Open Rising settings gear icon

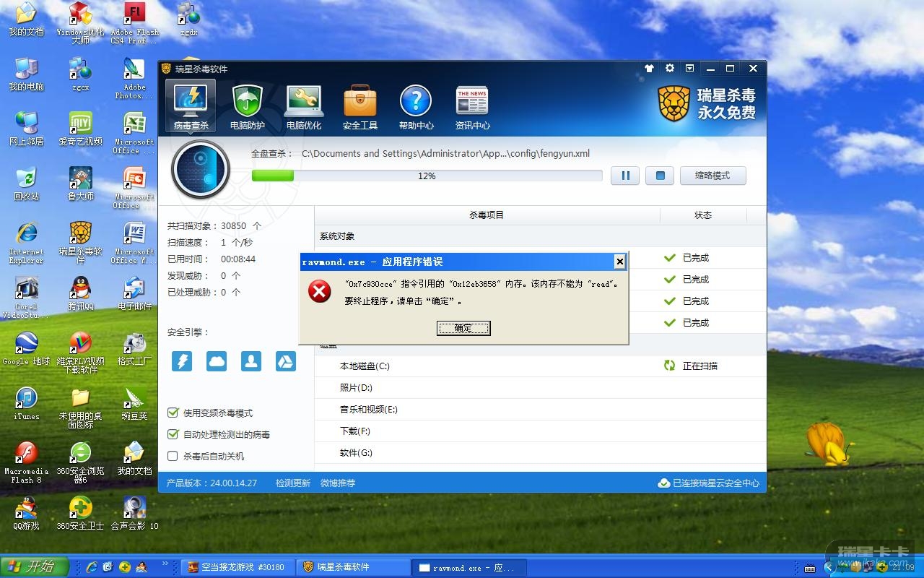tap(670, 68)
